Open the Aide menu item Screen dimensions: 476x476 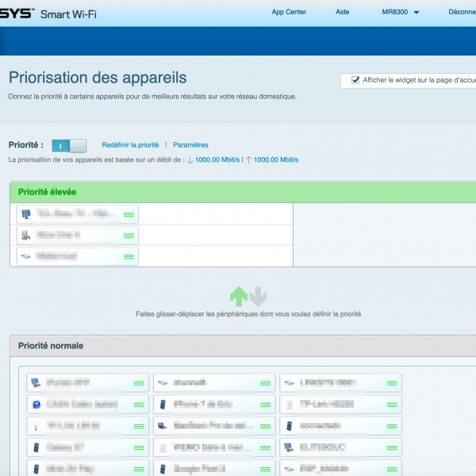(343, 12)
